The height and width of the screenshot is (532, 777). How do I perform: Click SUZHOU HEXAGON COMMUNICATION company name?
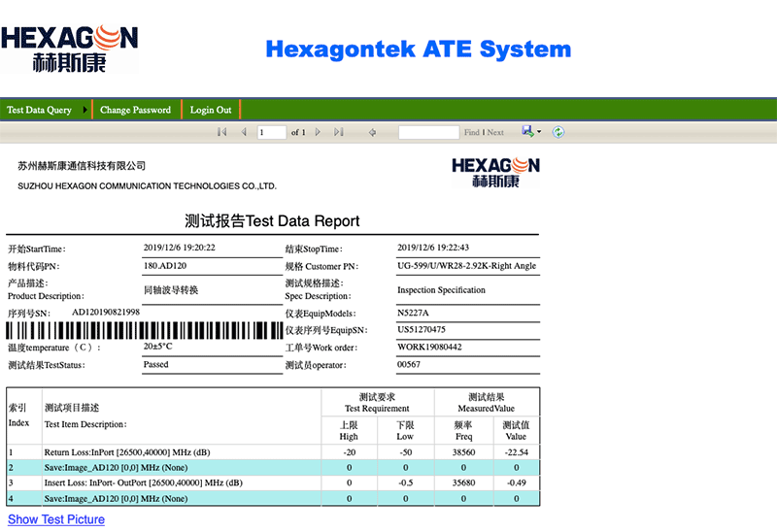coord(148,186)
